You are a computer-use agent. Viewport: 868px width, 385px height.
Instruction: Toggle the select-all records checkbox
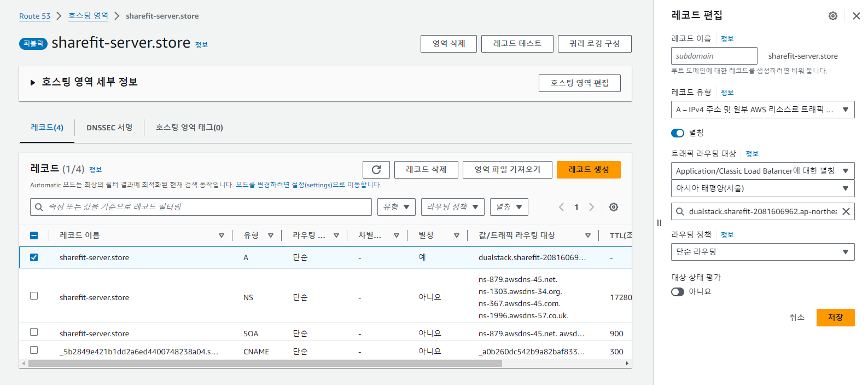click(x=34, y=235)
